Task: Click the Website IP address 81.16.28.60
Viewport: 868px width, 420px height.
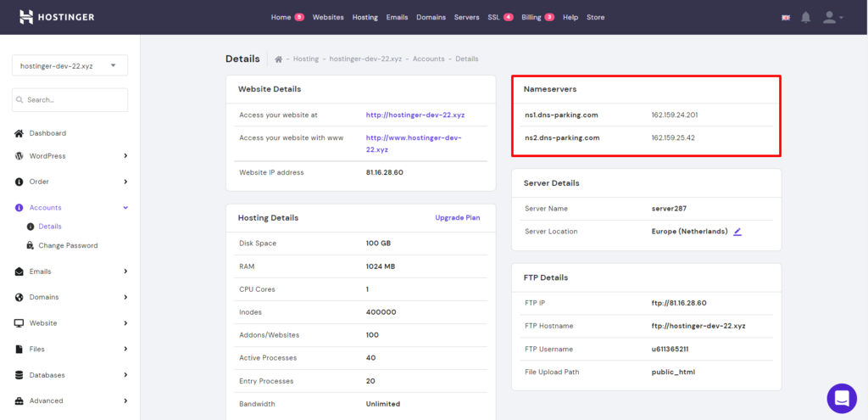Action: point(384,172)
